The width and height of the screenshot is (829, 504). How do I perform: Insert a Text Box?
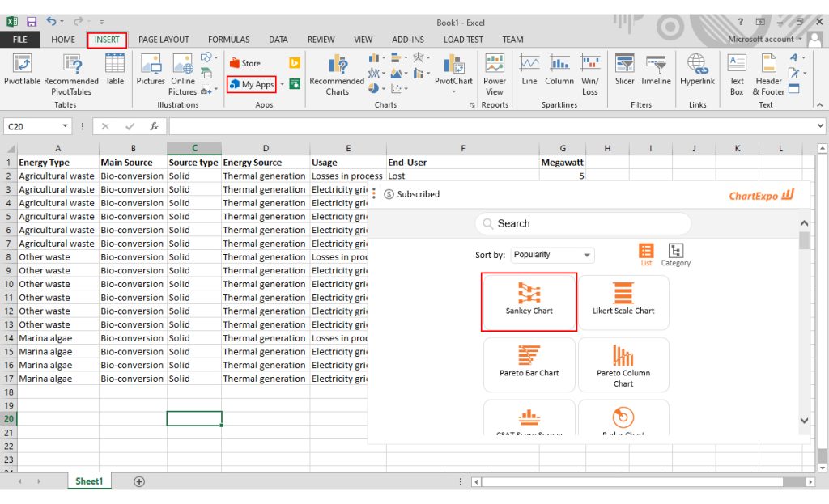[x=736, y=74]
